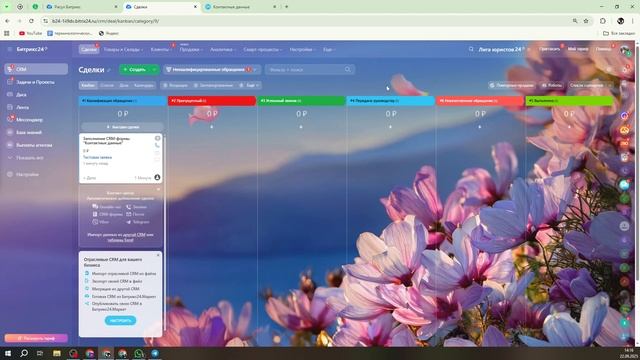The height and width of the screenshot is (360, 640).
Task: Click + Дело on the deal card
Action: (90, 178)
